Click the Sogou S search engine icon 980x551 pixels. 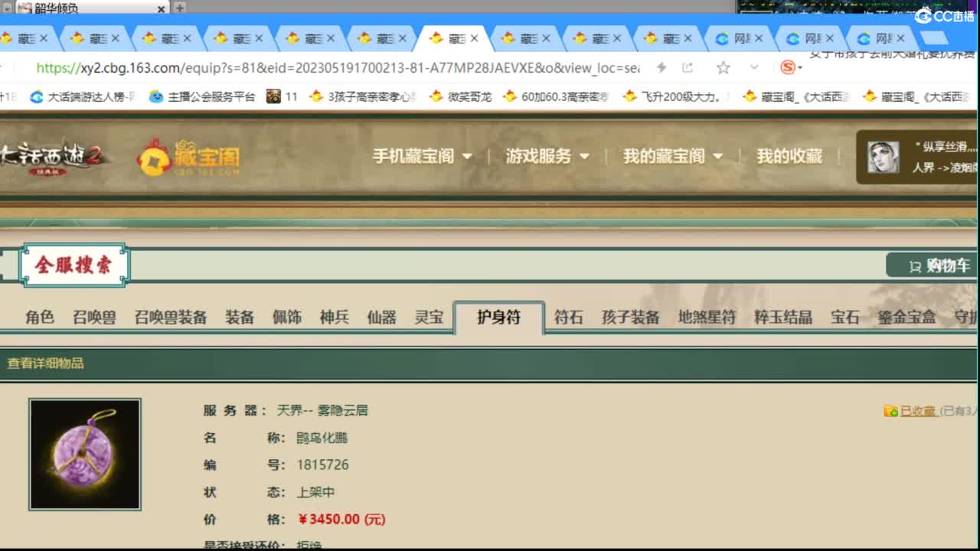[x=787, y=67]
